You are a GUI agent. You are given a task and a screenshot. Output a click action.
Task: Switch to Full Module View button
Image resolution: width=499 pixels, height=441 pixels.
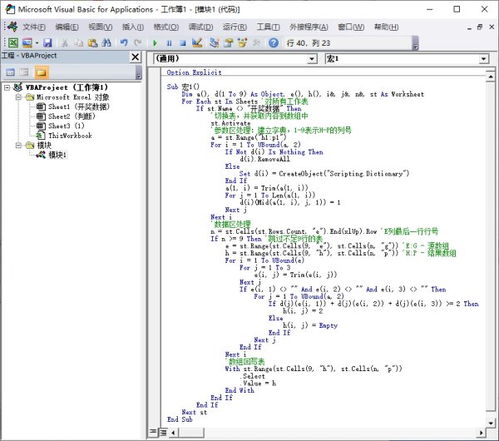tap(163, 432)
